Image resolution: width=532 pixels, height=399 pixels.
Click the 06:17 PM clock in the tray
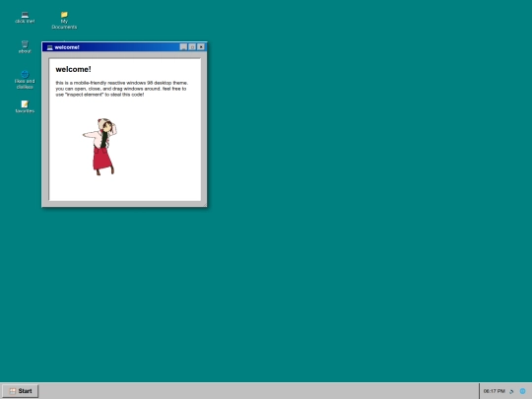click(494, 391)
